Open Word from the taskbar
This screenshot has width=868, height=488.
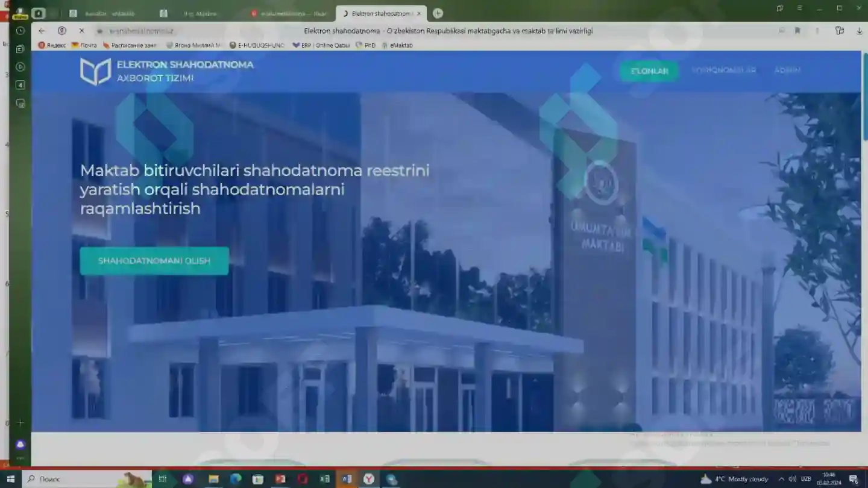[x=347, y=479]
